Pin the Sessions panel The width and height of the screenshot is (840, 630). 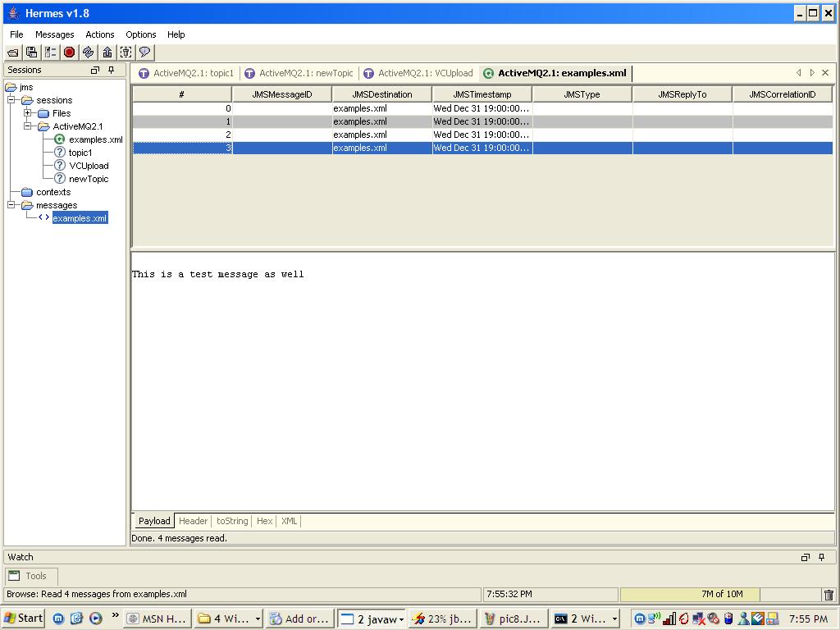click(112, 71)
